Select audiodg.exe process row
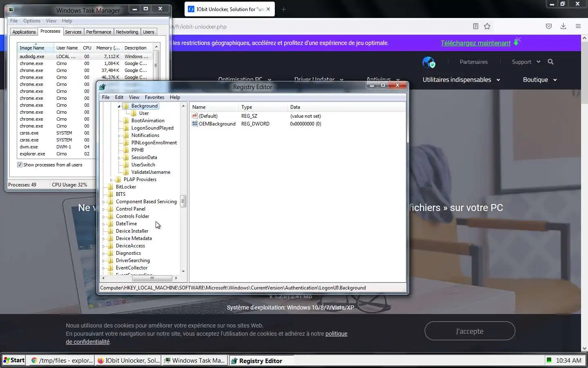The image size is (588, 368). point(85,56)
